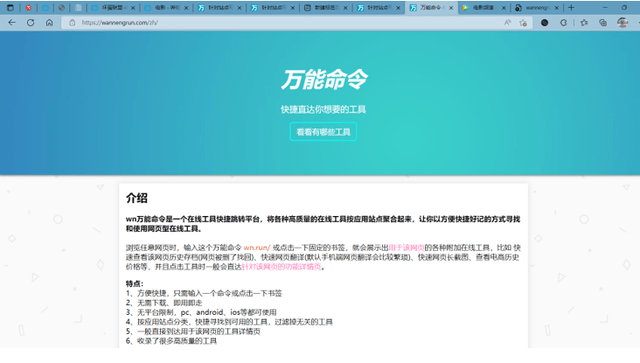Switch to the tab with green play icon
640x363 pixels.
[x=484, y=7]
